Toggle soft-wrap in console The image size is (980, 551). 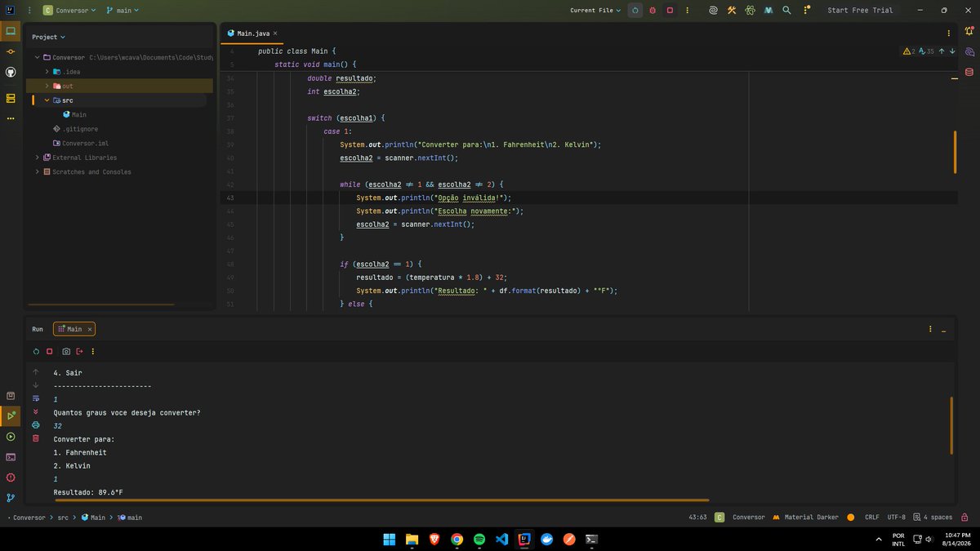[x=35, y=398]
